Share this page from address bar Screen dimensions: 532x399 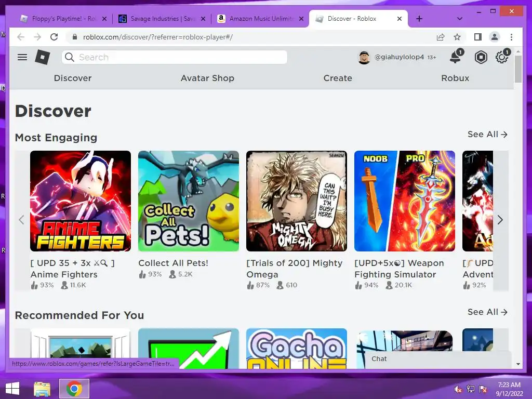[x=441, y=37]
